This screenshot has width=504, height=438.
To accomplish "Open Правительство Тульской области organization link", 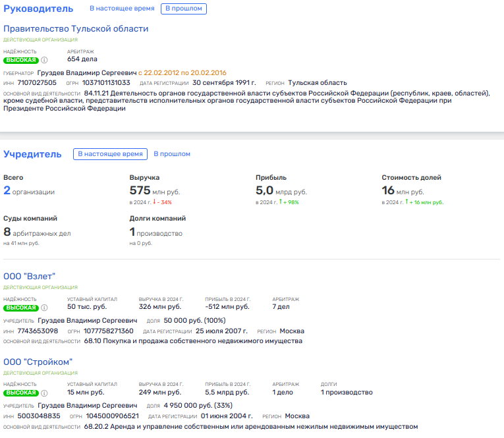I will pos(76,29).
